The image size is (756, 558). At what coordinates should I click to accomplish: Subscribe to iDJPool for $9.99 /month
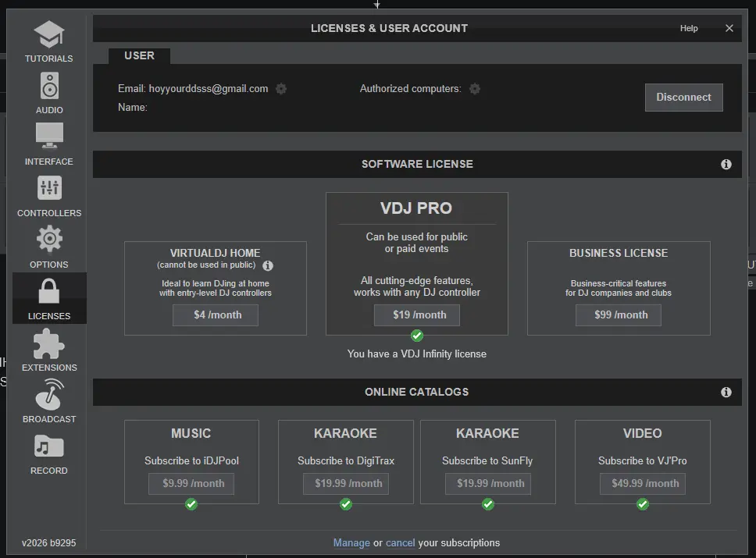tap(191, 484)
